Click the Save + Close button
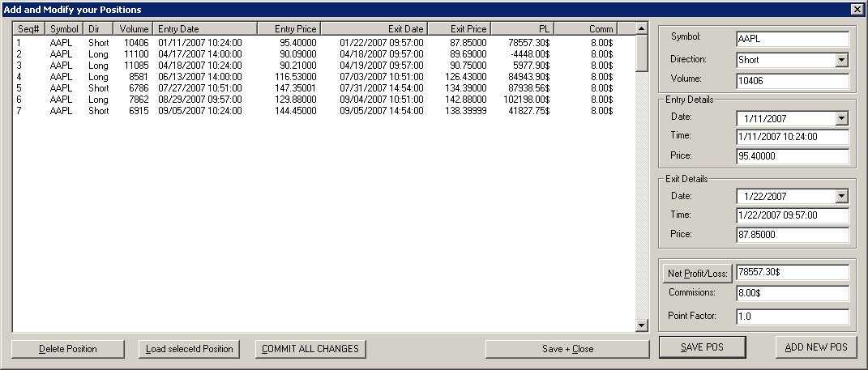 pyautogui.click(x=567, y=349)
